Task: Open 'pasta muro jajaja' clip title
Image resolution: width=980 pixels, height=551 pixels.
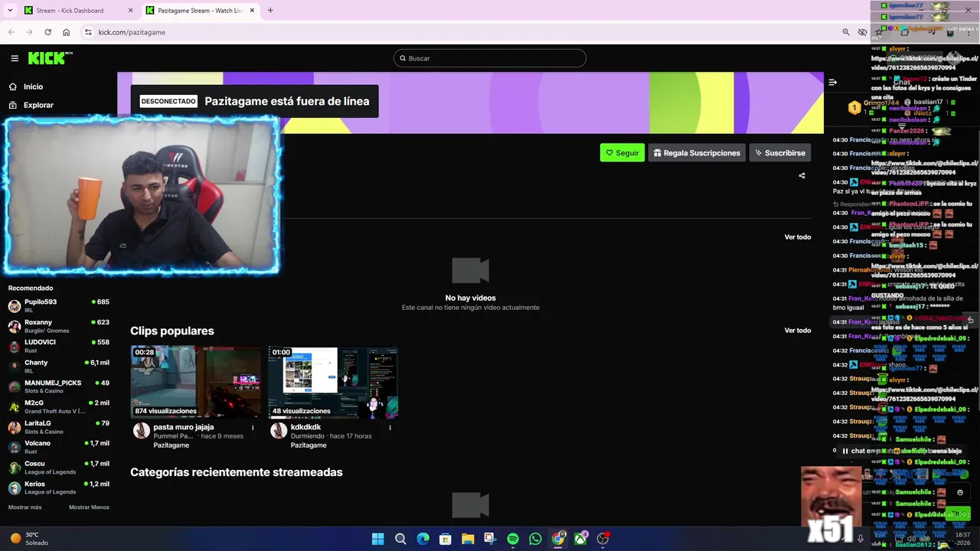Action: click(184, 427)
